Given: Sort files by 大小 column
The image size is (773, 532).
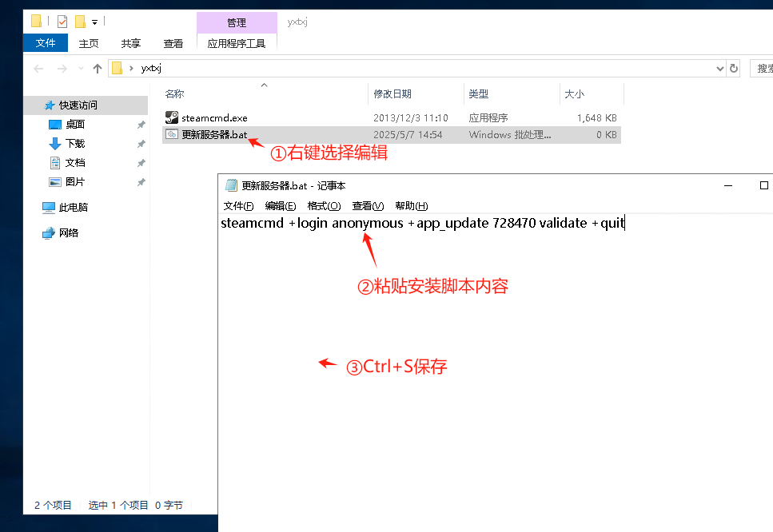Looking at the screenshot, I should pos(574,93).
